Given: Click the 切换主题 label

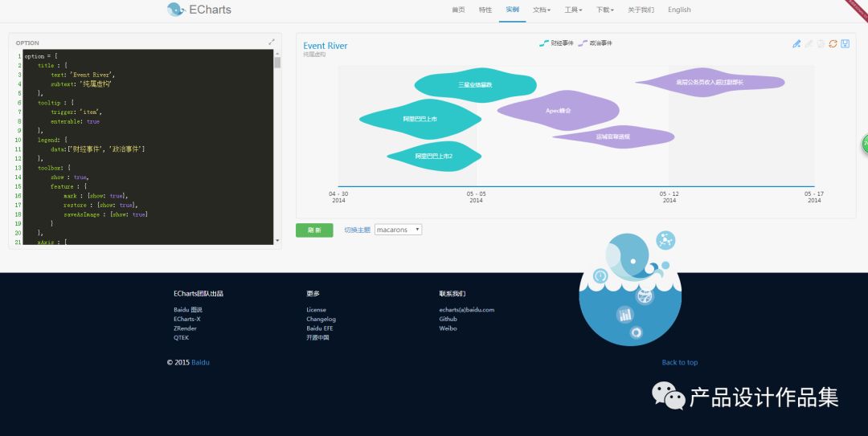Looking at the screenshot, I should click(x=357, y=230).
